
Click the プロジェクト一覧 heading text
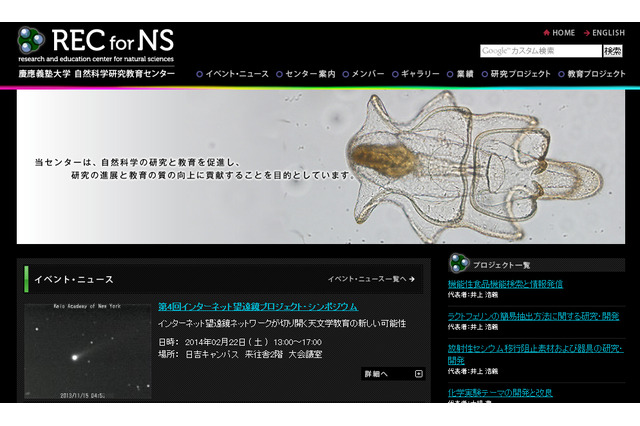point(501,265)
